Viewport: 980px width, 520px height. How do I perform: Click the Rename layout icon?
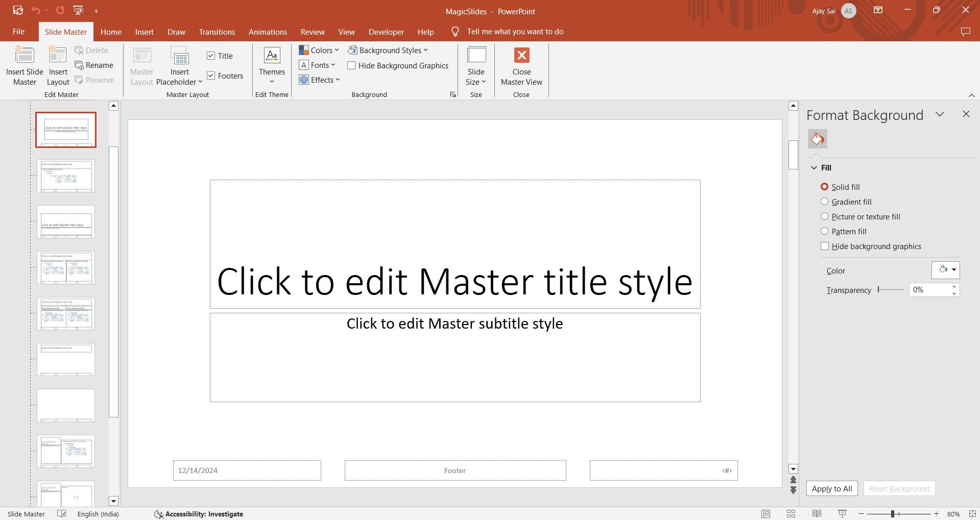pyautogui.click(x=94, y=65)
